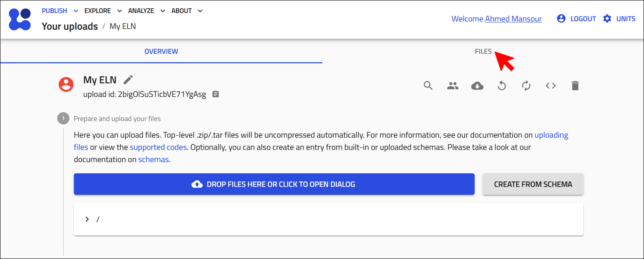This screenshot has width=644, height=259.
Task: Follow the supported codes link
Action: (x=158, y=147)
